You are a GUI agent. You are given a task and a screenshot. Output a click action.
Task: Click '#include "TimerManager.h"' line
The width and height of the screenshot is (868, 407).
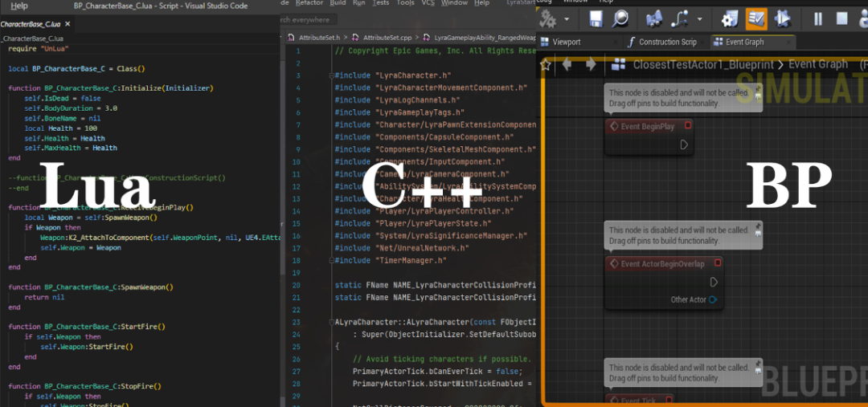(391, 260)
